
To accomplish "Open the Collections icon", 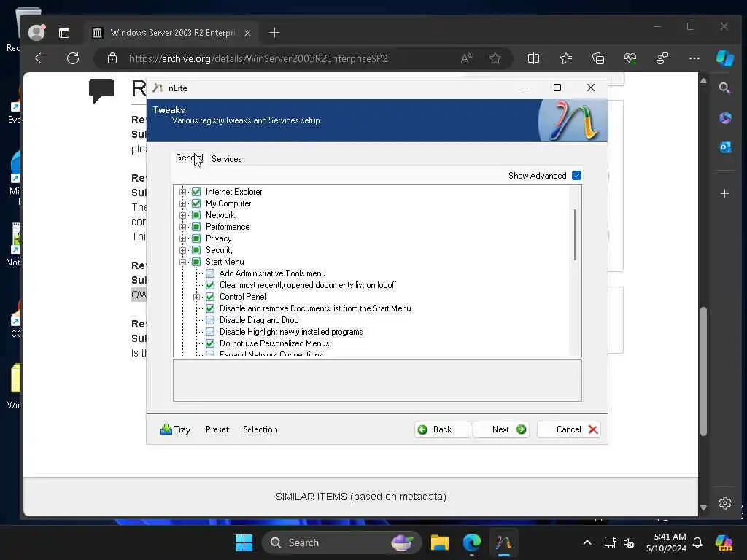I will point(598,58).
